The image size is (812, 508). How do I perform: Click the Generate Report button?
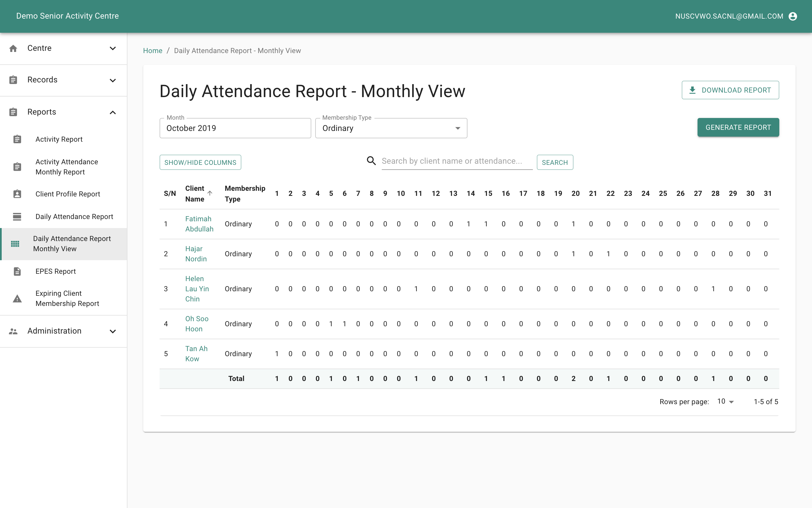[738, 127]
